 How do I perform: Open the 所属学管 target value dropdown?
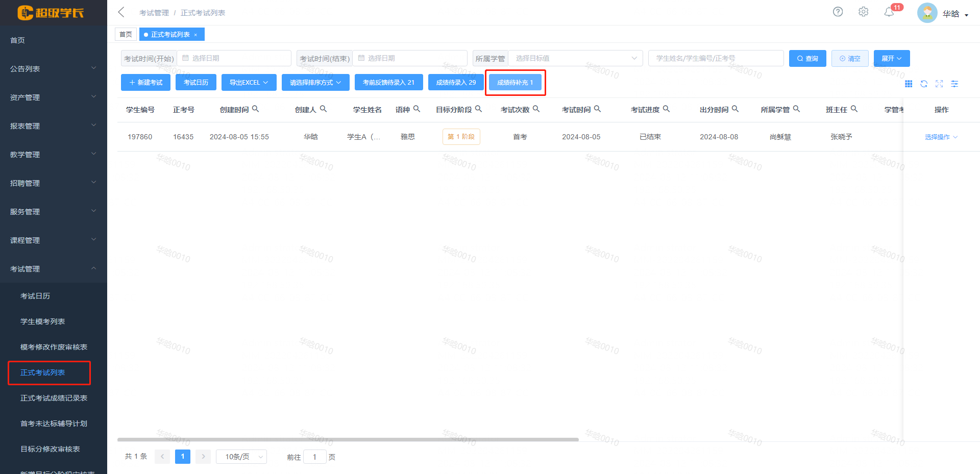575,58
